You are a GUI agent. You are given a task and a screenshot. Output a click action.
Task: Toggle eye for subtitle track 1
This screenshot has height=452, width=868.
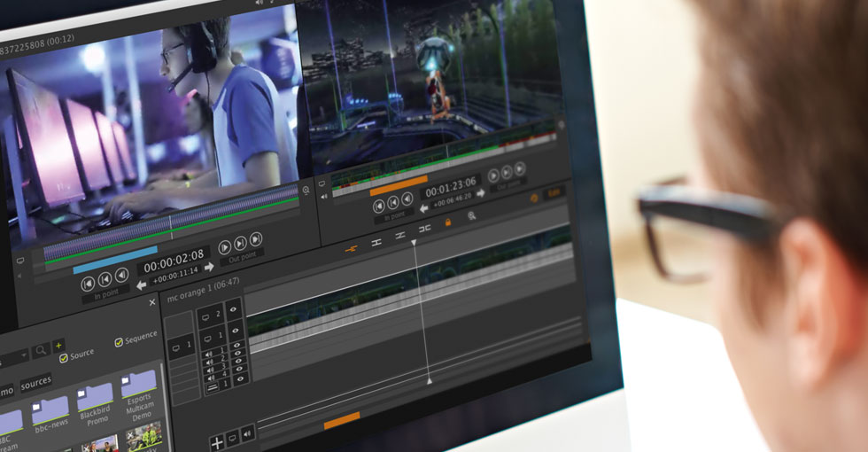240,380
